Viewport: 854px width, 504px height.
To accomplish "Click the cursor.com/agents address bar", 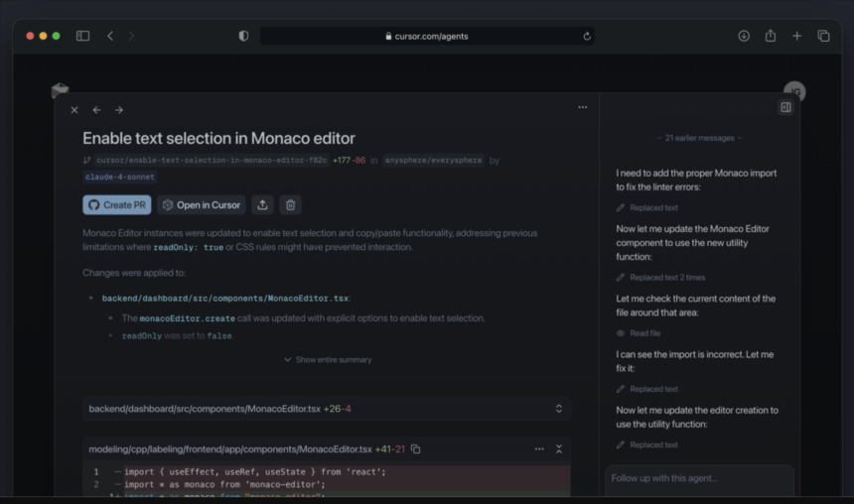I will pos(427,36).
